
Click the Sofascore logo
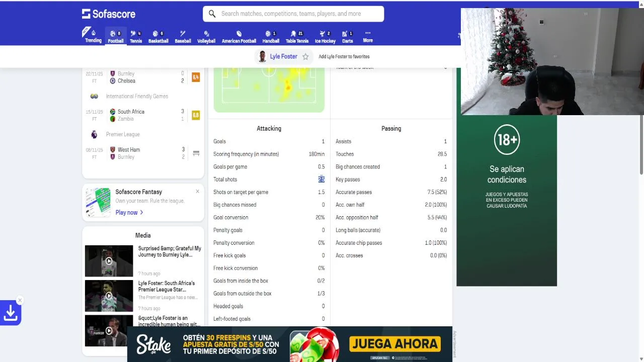(109, 14)
